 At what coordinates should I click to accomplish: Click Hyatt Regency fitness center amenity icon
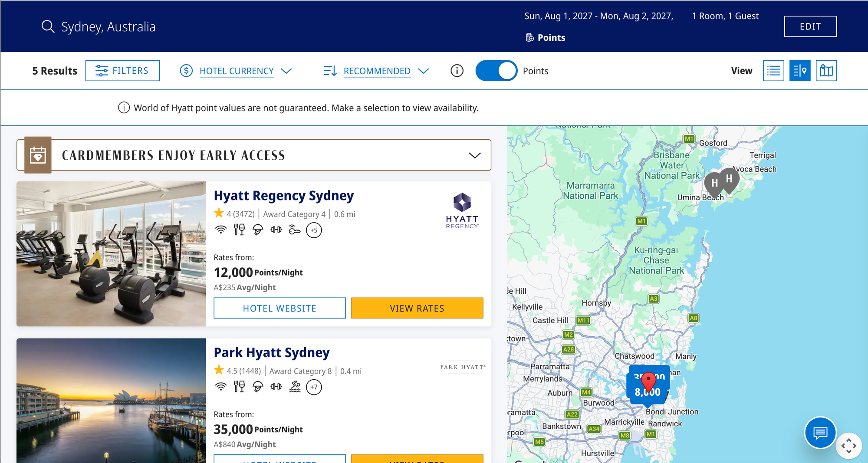[x=276, y=230]
